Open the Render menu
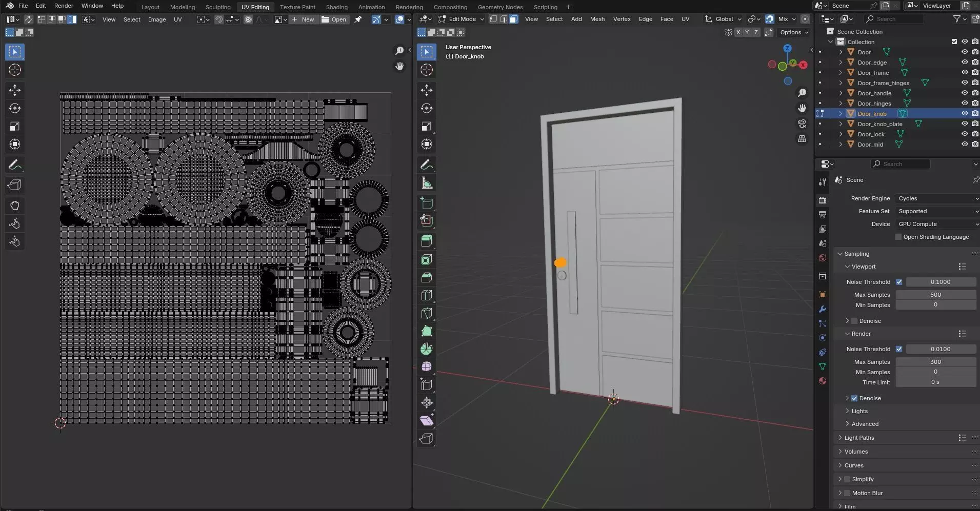 tap(64, 6)
